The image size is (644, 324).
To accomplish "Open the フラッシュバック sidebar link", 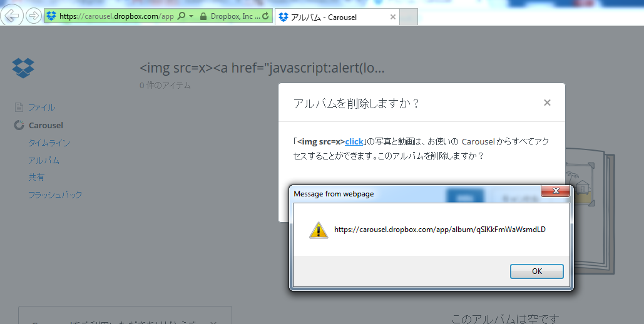I will tap(55, 195).
